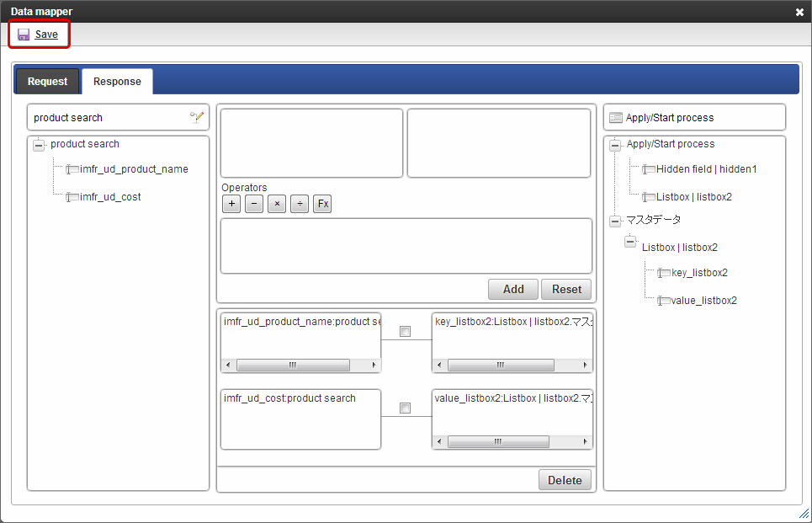
Task: Click the dialog resize grip icon
Action: (804, 514)
